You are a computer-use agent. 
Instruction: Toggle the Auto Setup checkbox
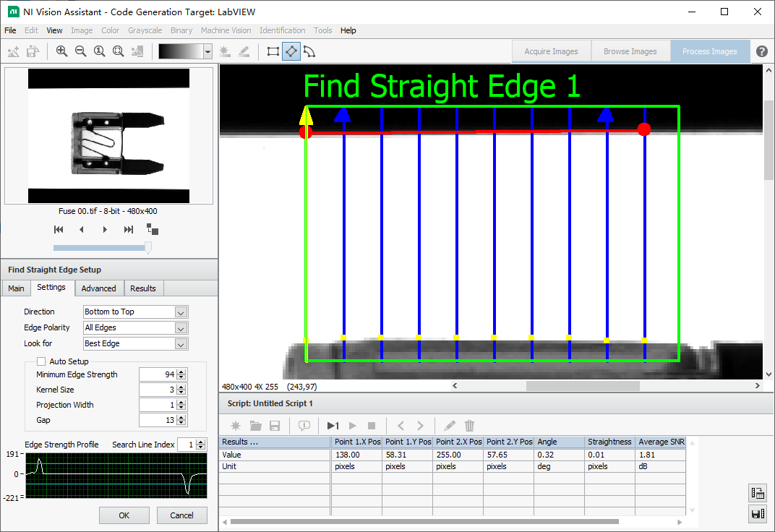(x=41, y=361)
